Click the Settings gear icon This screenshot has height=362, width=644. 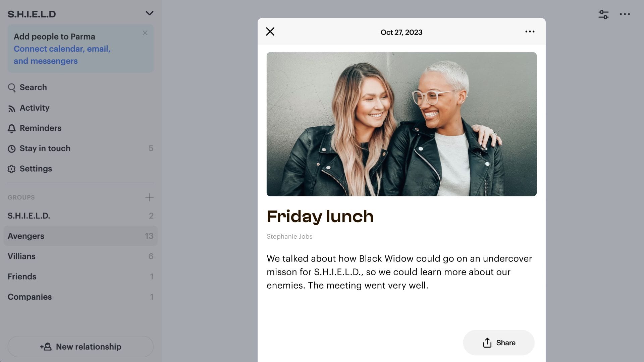point(12,169)
